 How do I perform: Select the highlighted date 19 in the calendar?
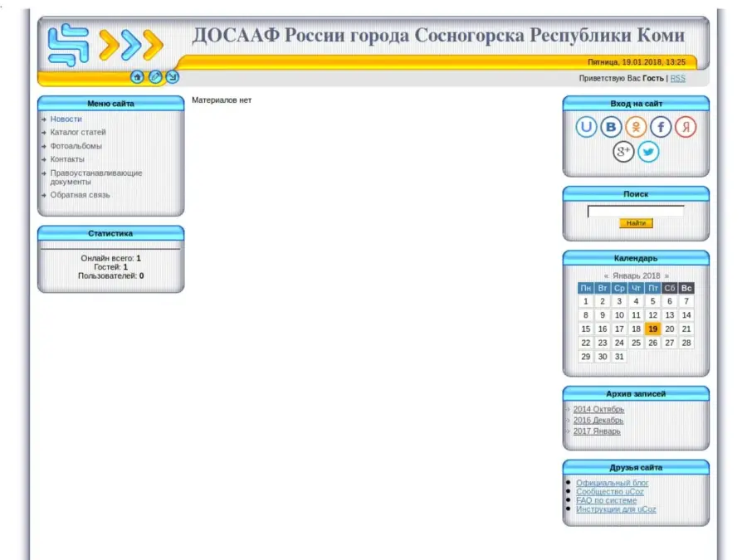[x=652, y=329]
